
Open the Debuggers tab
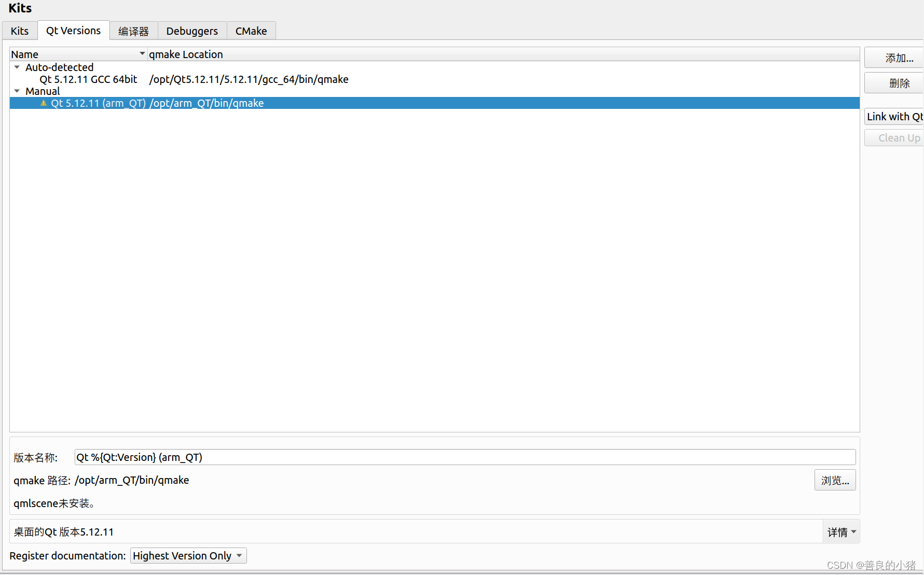(192, 31)
